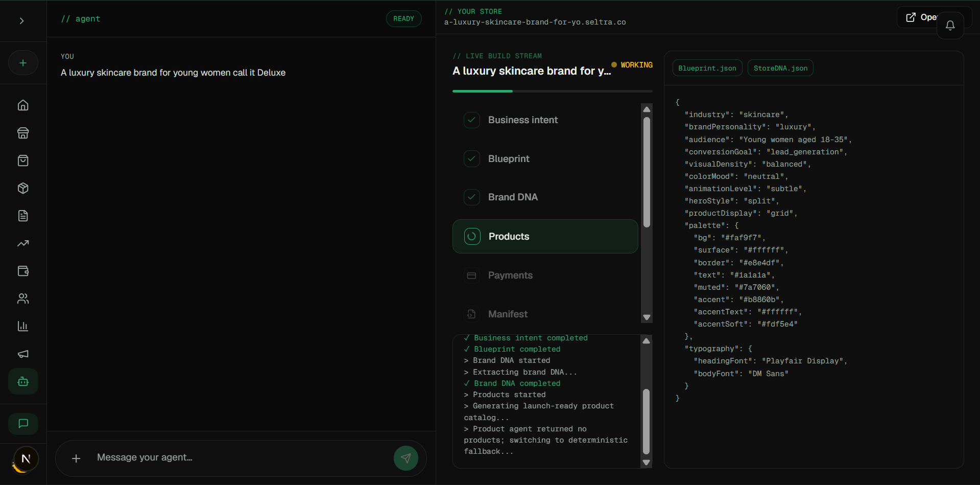
Task: Open the customers people icon in sidebar
Action: (x=23, y=298)
